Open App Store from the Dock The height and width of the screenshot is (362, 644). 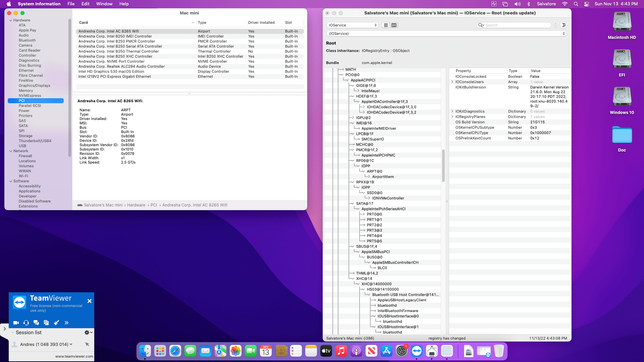[x=386, y=351]
